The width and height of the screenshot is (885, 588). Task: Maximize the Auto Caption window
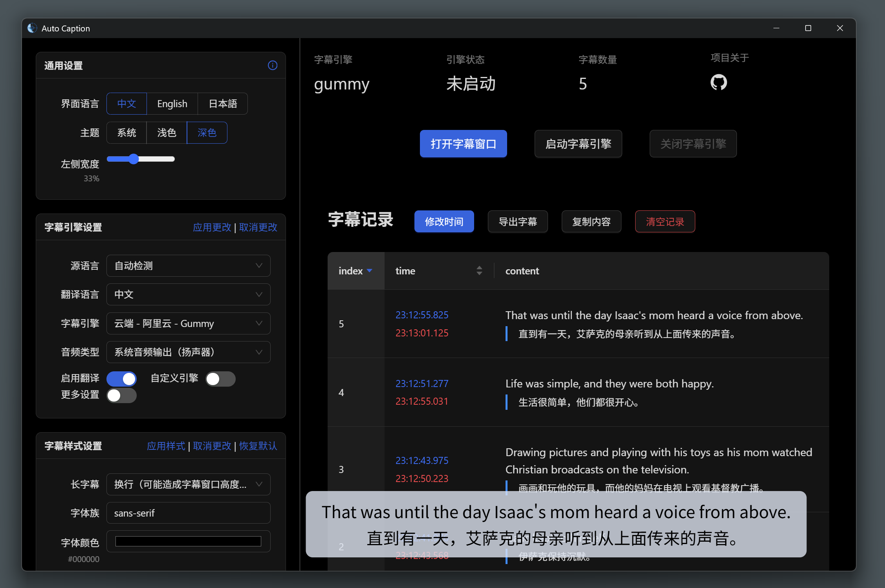pos(808,28)
